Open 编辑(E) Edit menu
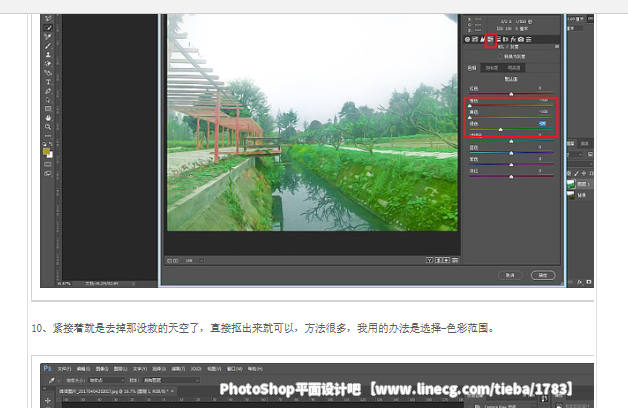 pyautogui.click(x=83, y=369)
